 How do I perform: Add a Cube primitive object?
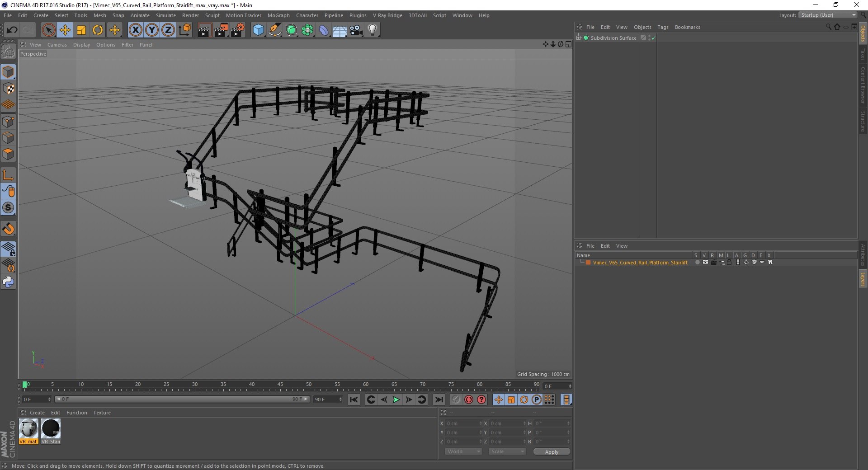pyautogui.click(x=258, y=30)
